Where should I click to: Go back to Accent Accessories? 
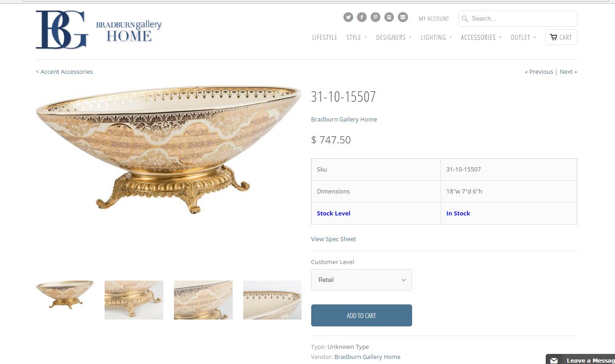pos(64,72)
